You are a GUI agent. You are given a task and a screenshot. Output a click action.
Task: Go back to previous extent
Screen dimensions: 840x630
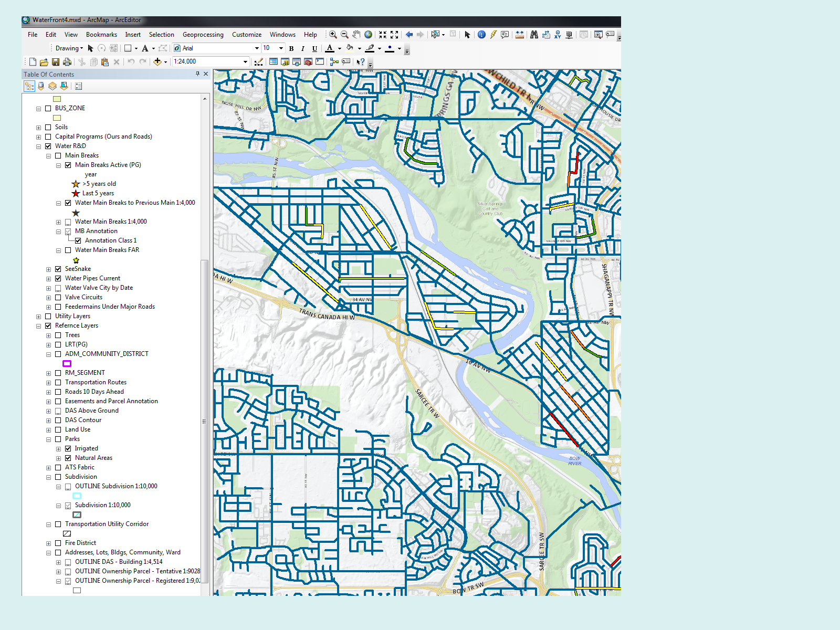pyautogui.click(x=409, y=35)
